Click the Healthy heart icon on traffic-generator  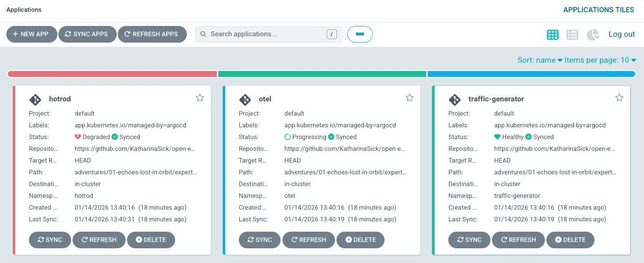(x=497, y=137)
